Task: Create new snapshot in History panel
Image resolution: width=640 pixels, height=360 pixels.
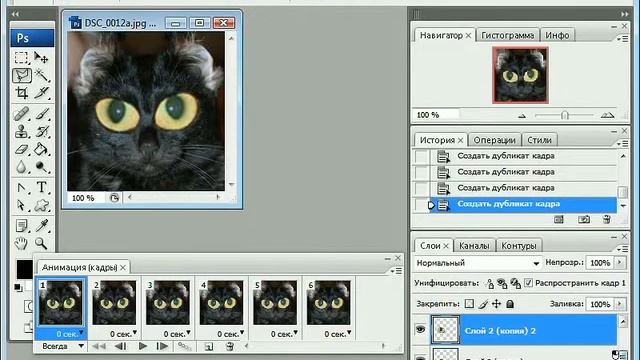Action: 584,220
